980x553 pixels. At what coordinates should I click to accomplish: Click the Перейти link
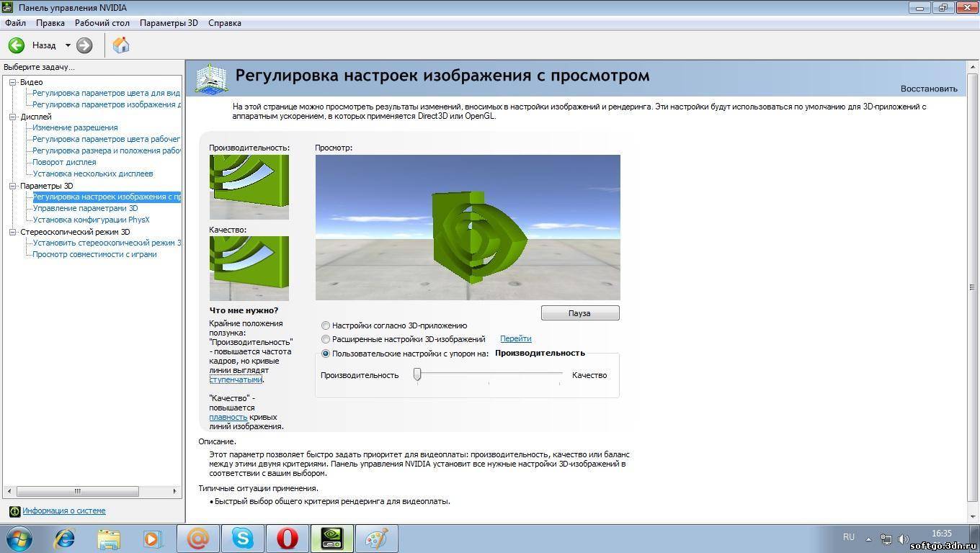click(x=516, y=338)
